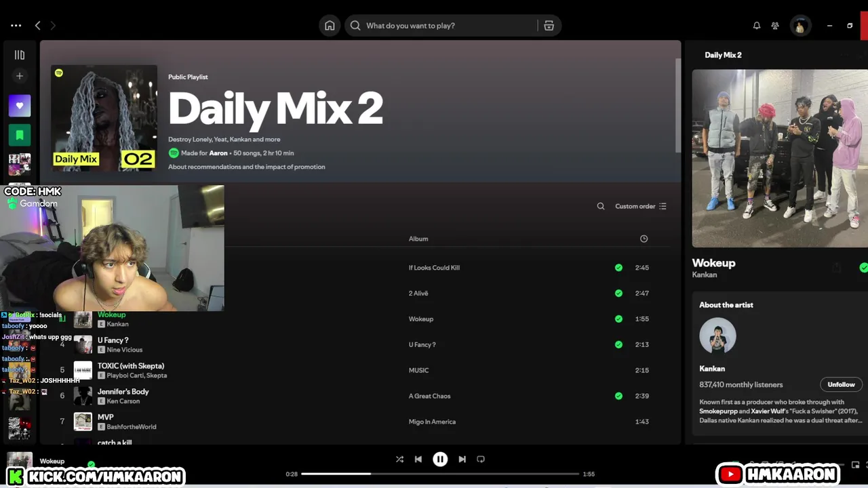Open Kankan's round artist avatar
Viewport: 868px width, 488px height.
tap(717, 335)
